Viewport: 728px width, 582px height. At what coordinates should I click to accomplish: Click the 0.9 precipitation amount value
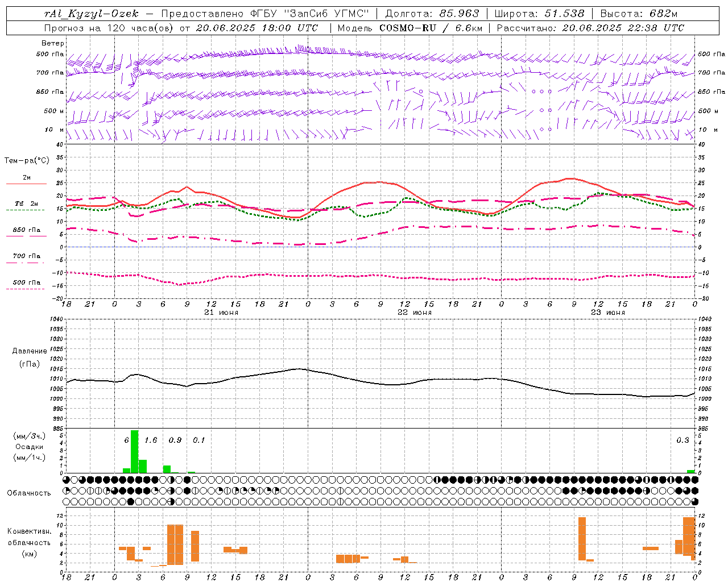tap(175, 440)
